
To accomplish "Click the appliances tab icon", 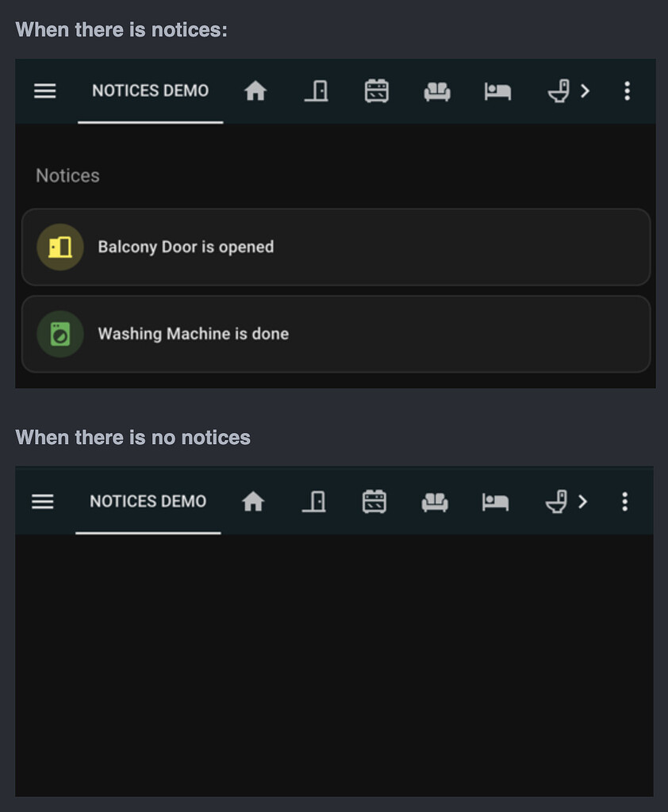I will pyautogui.click(x=376, y=91).
